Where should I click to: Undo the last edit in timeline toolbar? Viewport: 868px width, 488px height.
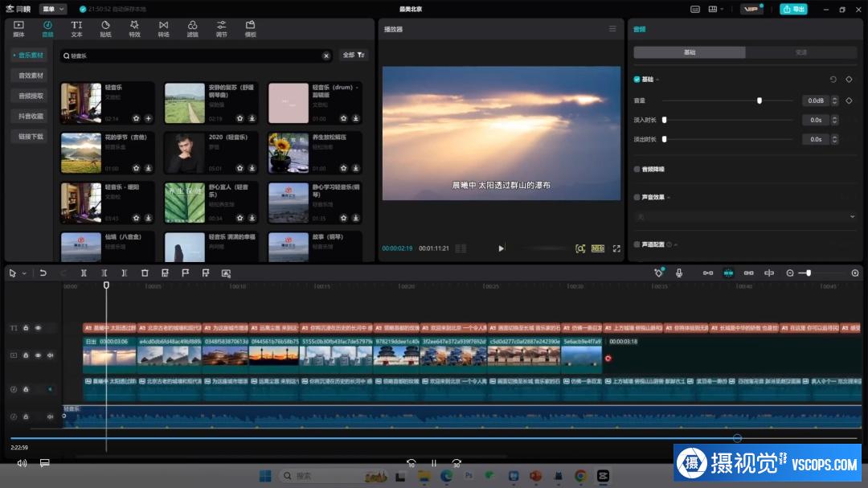click(x=43, y=273)
